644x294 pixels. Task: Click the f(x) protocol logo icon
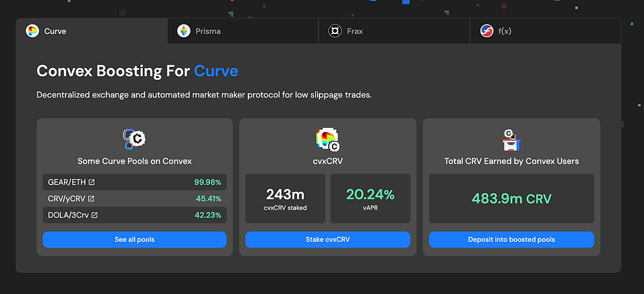pyautogui.click(x=487, y=31)
